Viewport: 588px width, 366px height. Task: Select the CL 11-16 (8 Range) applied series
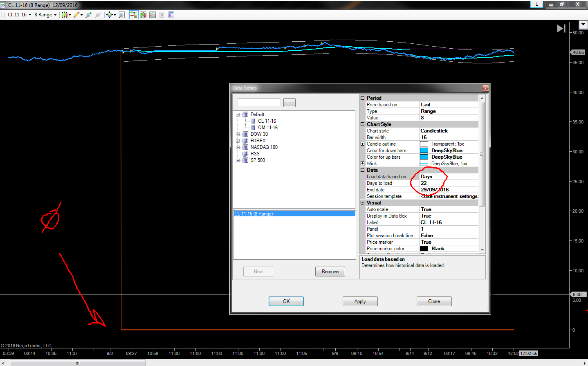point(294,214)
